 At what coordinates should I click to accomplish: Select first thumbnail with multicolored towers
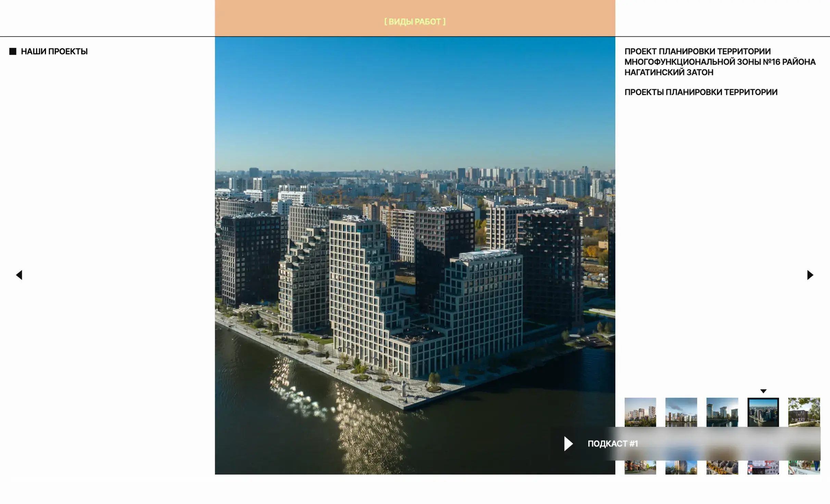tap(640, 412)
